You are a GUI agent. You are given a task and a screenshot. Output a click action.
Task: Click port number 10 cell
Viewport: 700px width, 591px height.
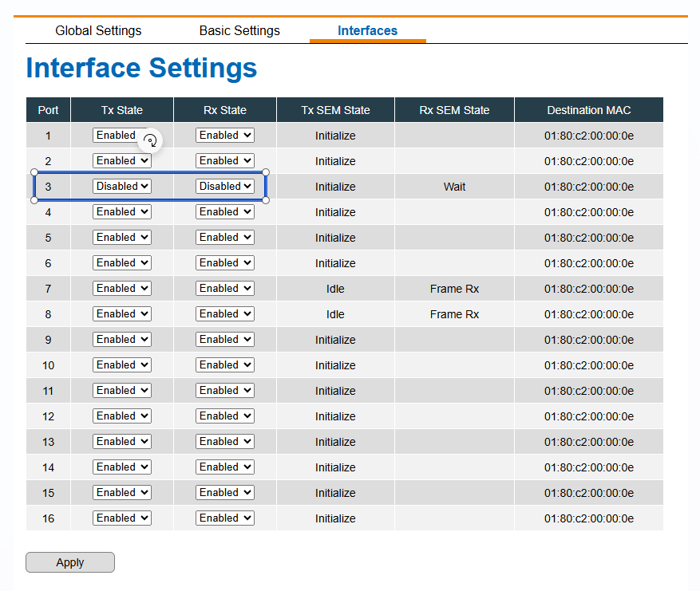pyautogui.click(x=48, y=365)
